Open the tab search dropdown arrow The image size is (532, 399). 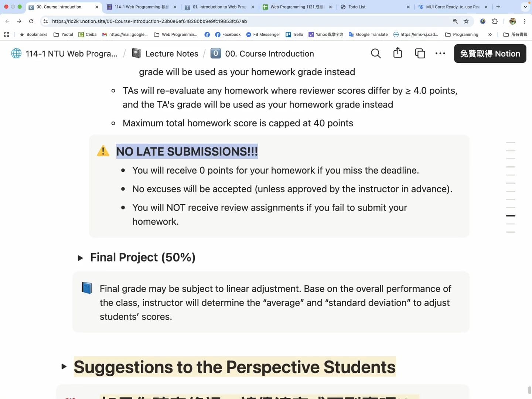tap(525, 7)
